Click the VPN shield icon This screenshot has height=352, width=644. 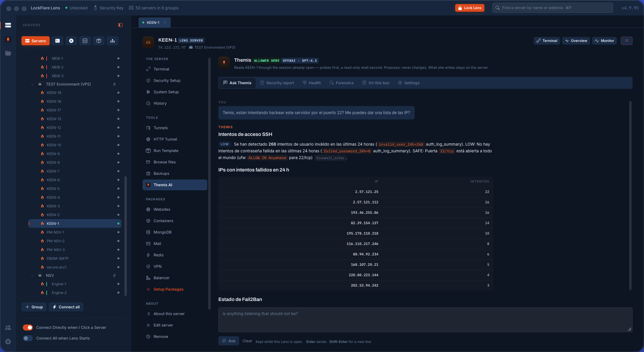[148, 266]
